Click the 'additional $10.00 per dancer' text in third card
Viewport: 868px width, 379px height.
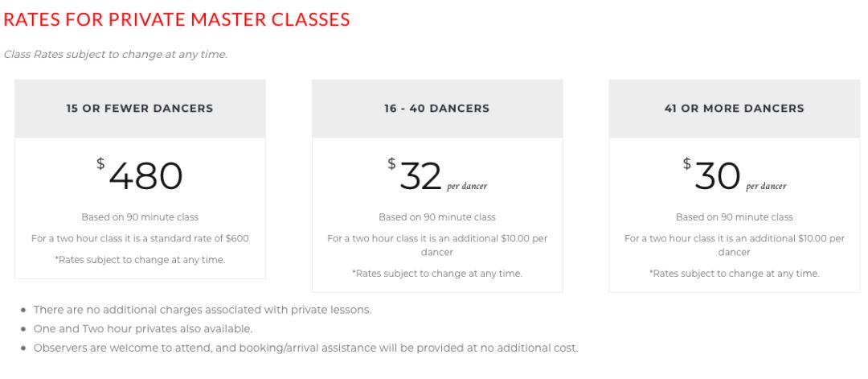pos(734,245)
